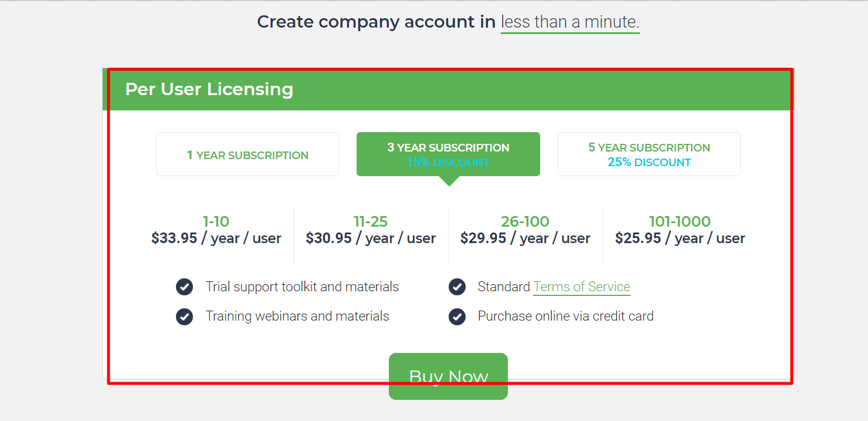Viewport: 868px width, 421px height.
Task: Click checkmark icon beside Standard Terms
Action: pyautogui.click(x=457, y=287)
